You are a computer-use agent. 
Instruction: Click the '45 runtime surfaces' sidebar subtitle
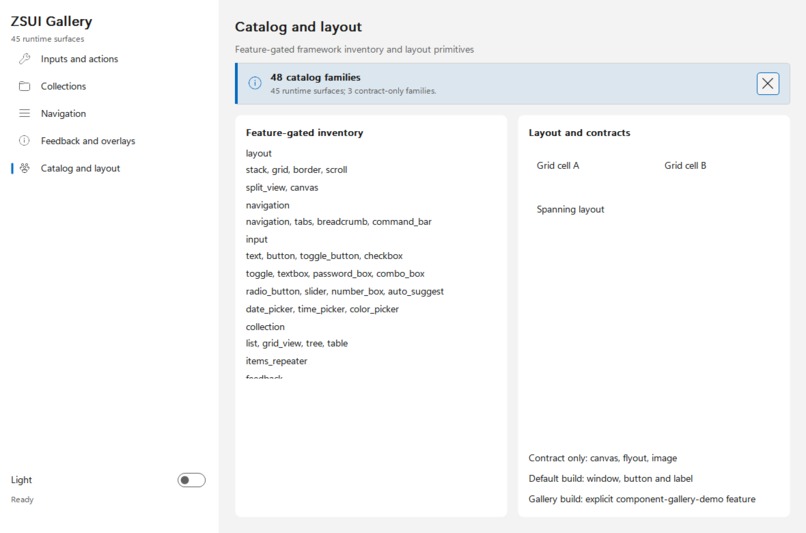(x=47, y=39)
